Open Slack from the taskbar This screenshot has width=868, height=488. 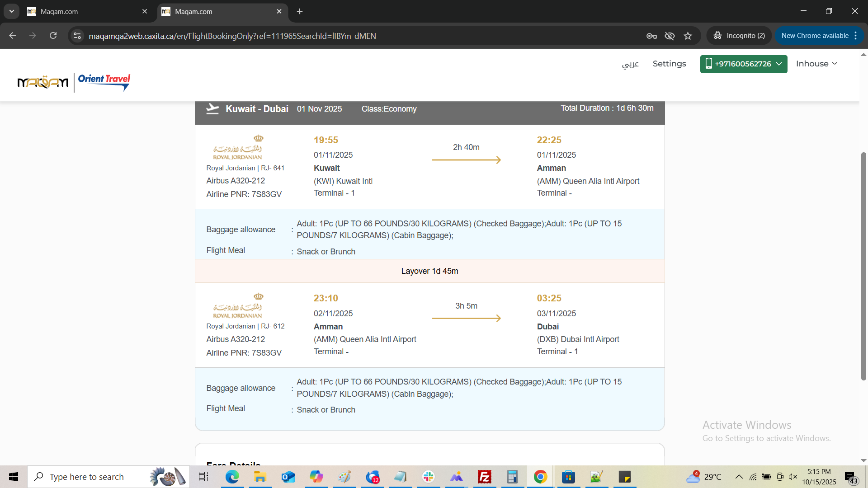428,477
